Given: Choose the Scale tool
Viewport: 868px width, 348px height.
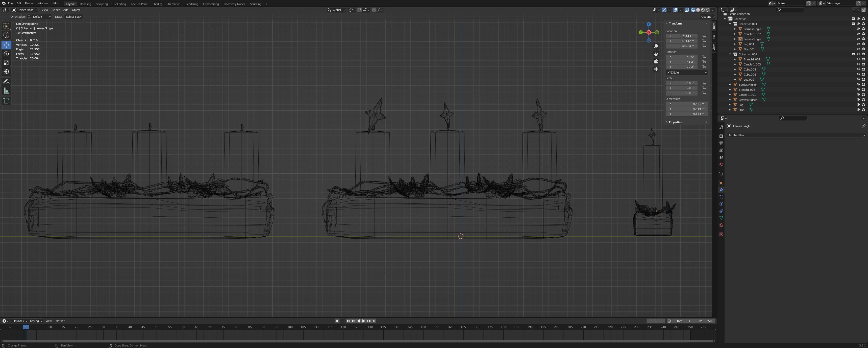Looking at the screenshot, I should point(6,63).
